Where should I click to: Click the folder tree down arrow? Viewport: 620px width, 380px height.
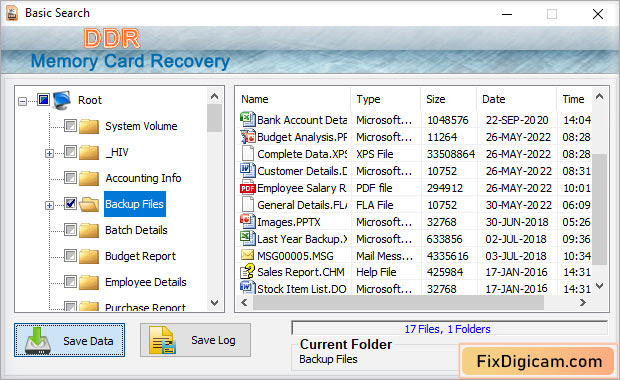[215, 303]
